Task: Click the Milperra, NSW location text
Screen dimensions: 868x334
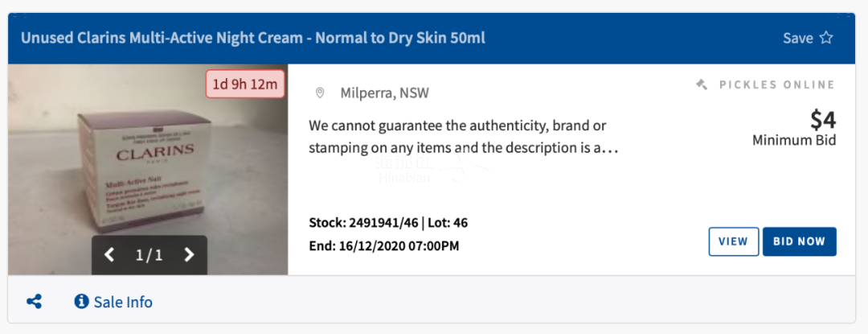Action: [x=385, y=93]
